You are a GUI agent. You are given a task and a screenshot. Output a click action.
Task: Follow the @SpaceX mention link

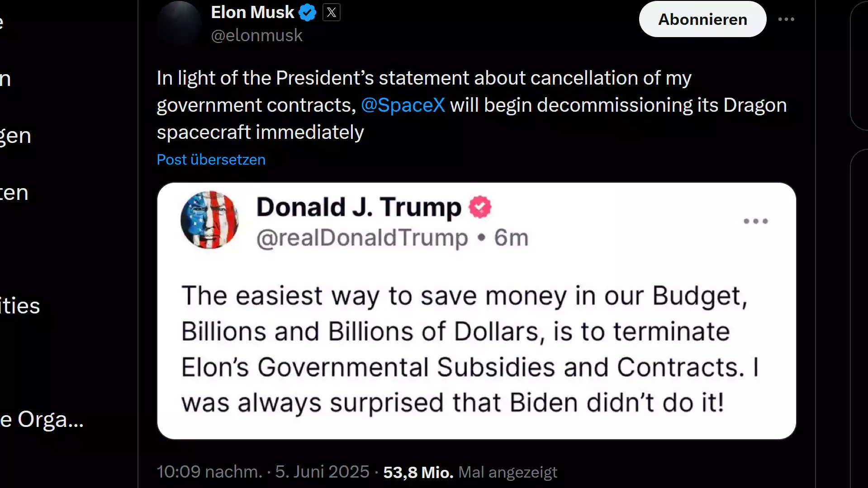click(403, 105)
